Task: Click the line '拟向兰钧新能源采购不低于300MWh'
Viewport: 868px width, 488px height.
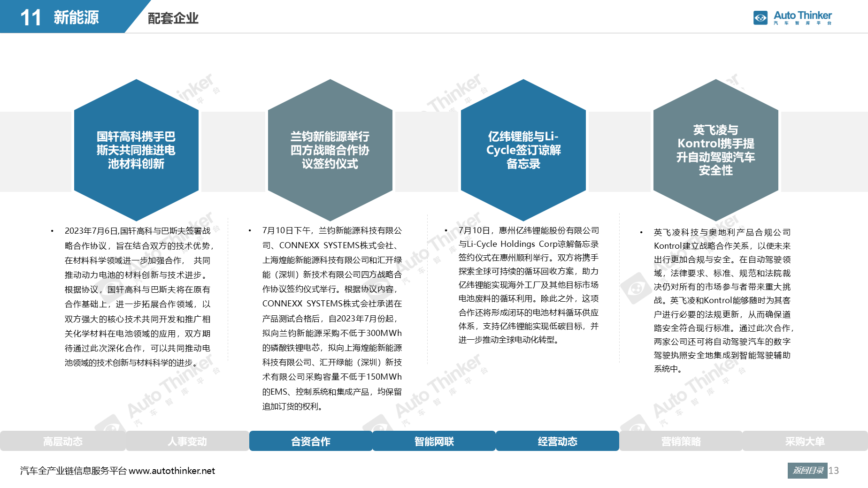Action: [332, 333]
